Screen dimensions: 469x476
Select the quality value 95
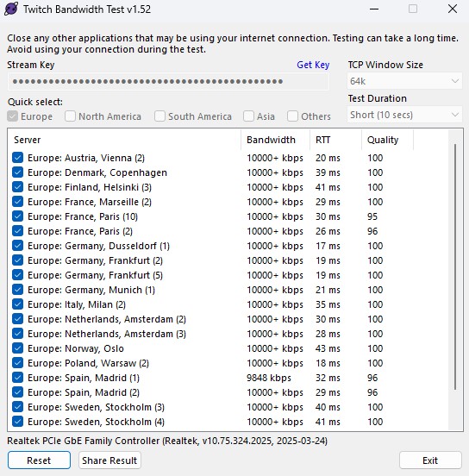372,216
